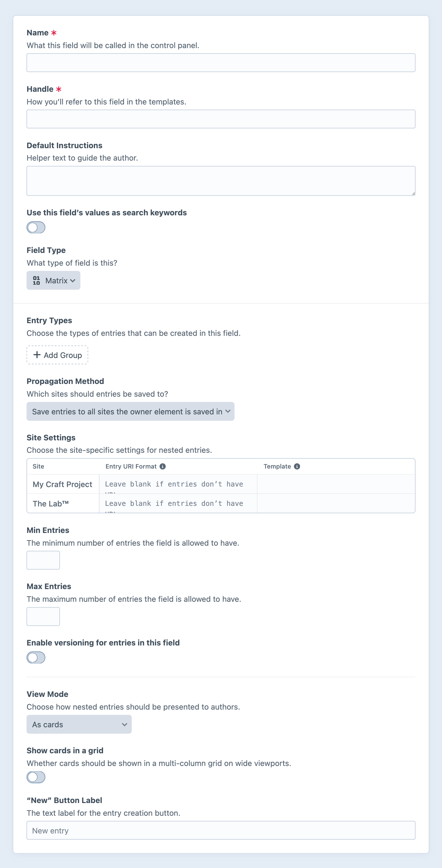Viewport: 442px width, 868px height.
Task: Click the plus icon on Add Group
Action: tap(36, 355)
